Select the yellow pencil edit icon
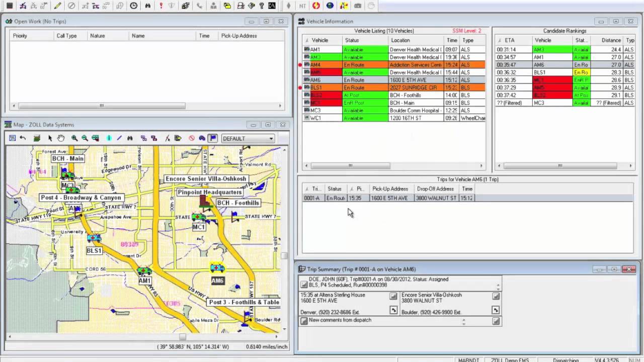This screenshot has height=362, width=644. 58,6
